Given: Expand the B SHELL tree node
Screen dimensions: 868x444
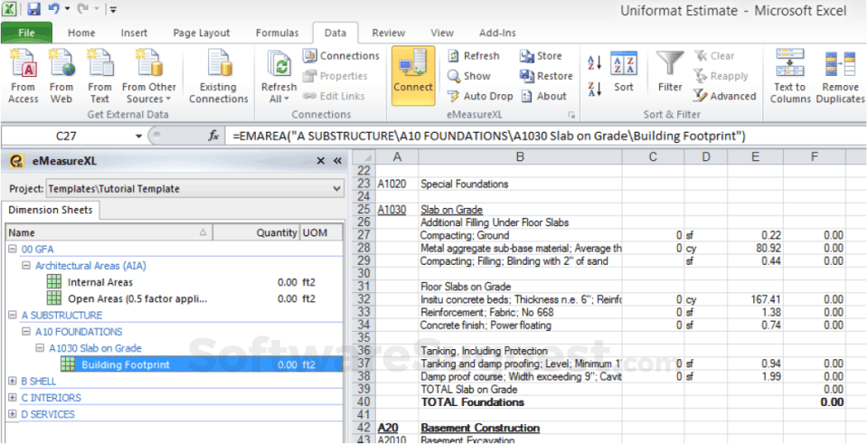Looking at the screenshot, I should (13, 381).
